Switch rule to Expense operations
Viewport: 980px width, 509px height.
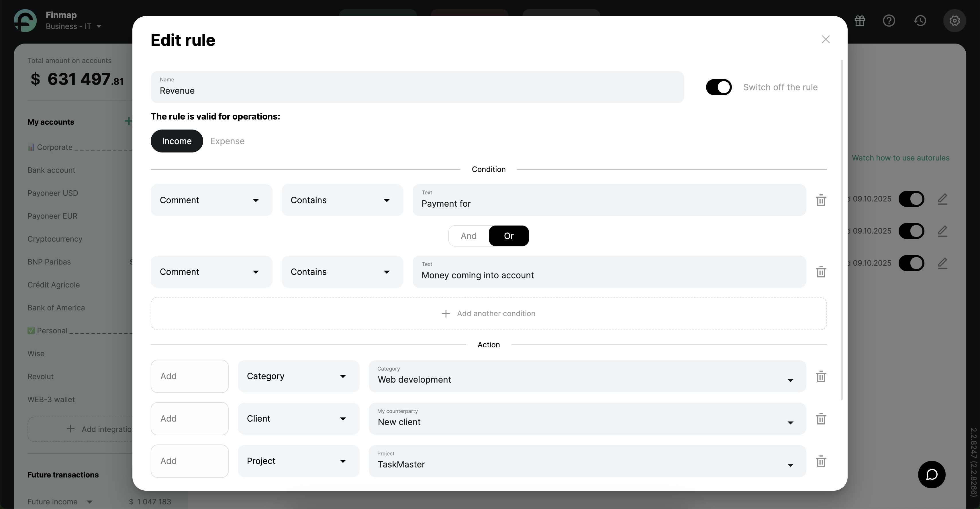pos(227,141)
